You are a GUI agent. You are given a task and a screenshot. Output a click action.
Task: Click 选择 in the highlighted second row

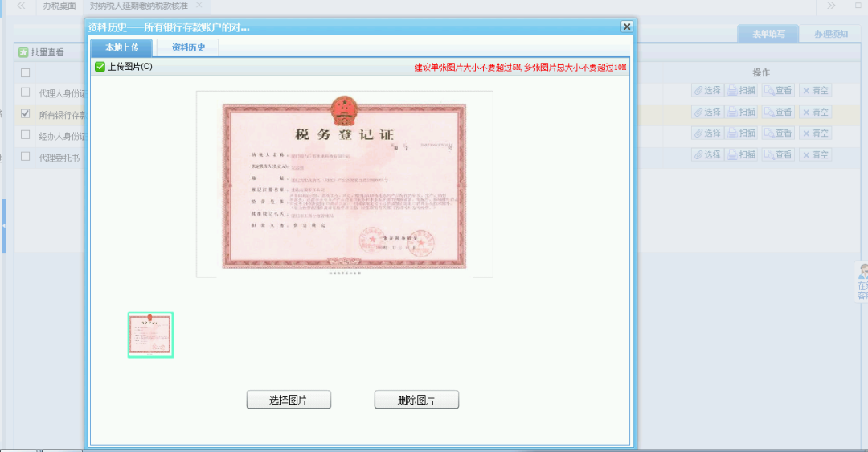point(707,112)
